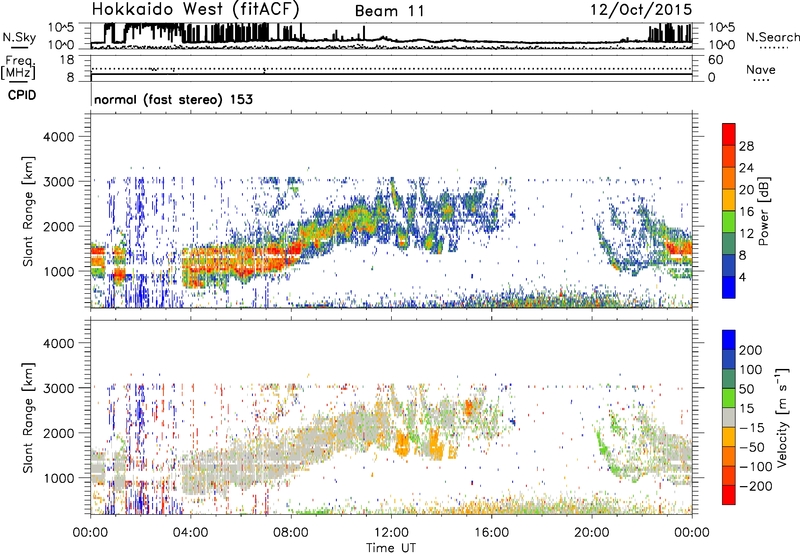Image resolution: width=800 pixels, height=554 pixels.
Task: Click '4000' on the power panel axis
Action: [x=59, y=136]
